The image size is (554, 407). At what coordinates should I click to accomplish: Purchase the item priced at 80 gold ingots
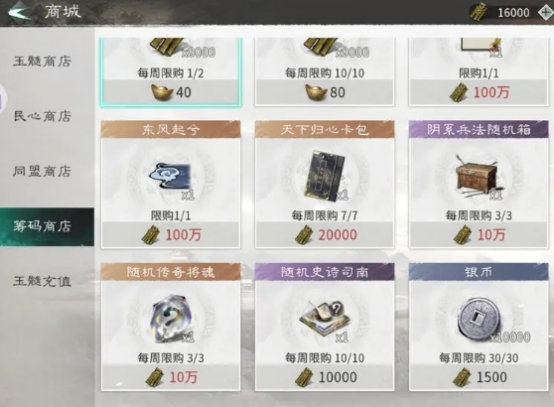[325, 92]
